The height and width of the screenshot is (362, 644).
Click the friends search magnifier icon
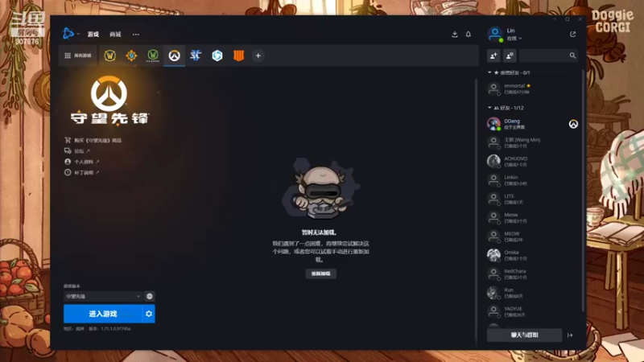coord(572,56)
